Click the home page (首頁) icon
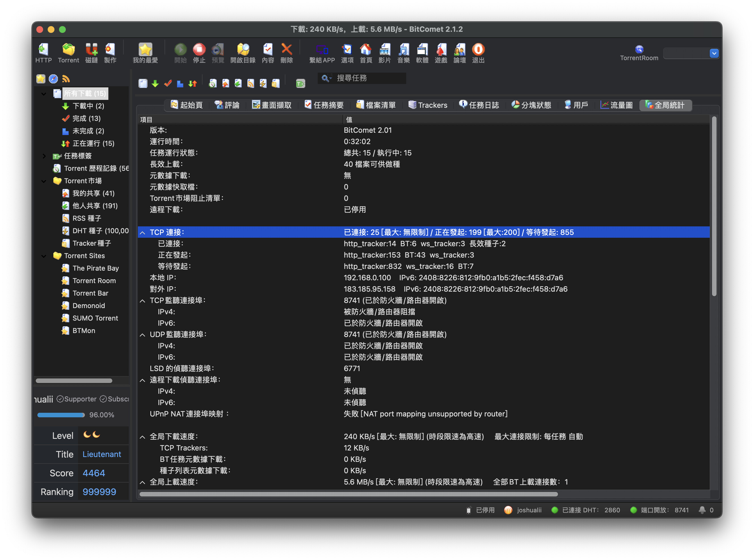Image resolution: width=754 pixels, height=560 pixels. tap(366, 53)
